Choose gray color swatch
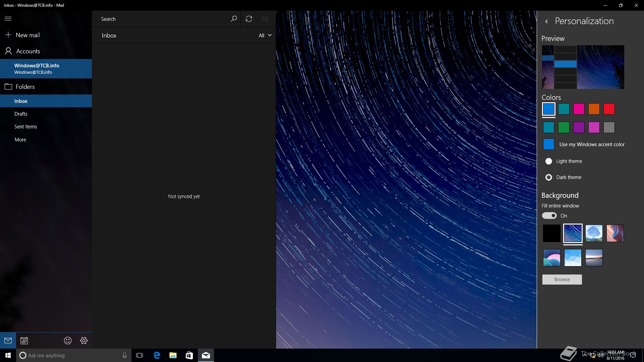644x362 pixels. point(609,127)
